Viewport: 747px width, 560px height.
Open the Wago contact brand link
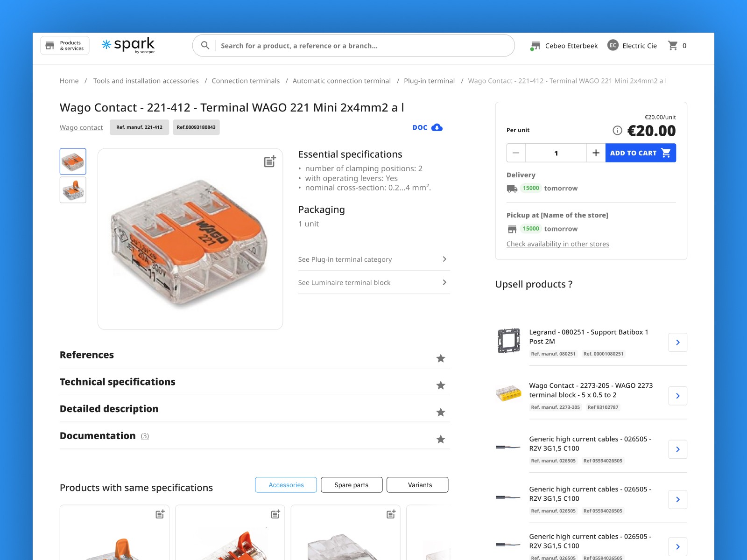(81, 127)
